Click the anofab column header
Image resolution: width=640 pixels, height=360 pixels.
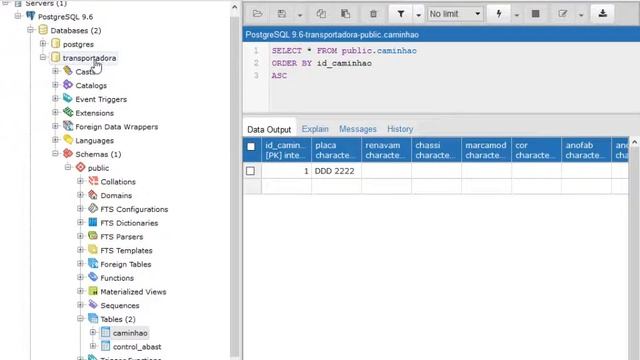tap(586, 150)
